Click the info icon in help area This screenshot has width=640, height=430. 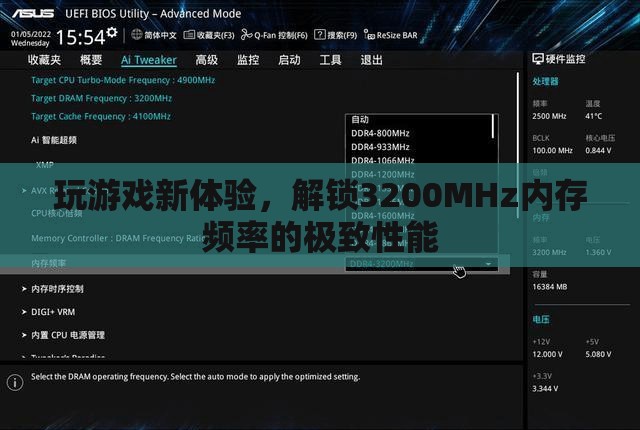tap(15, 383)
